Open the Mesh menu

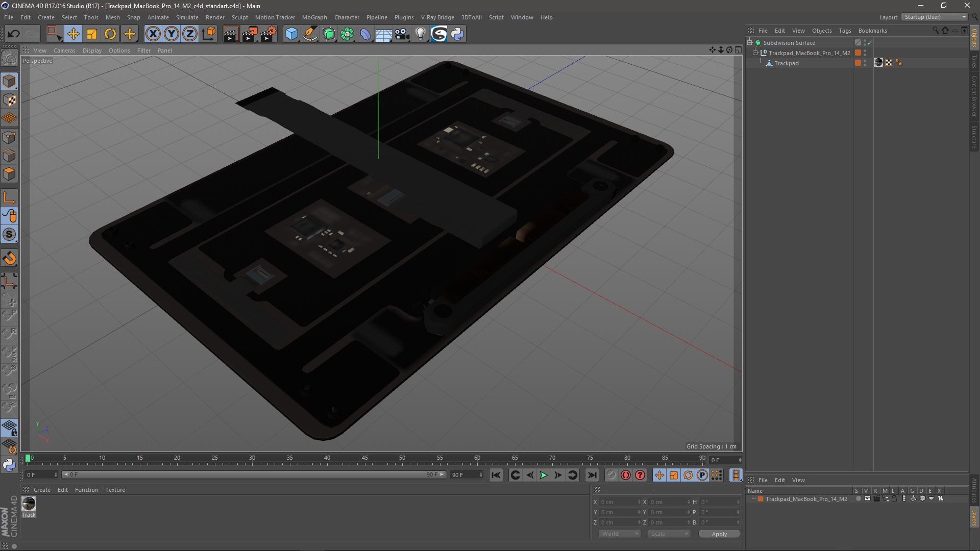click(112, 17)
